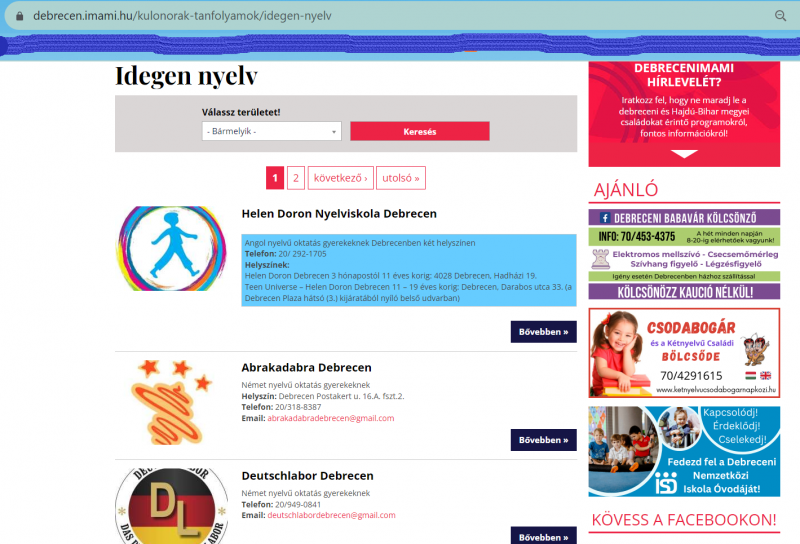Click the ISD logo on school ad
This screenshot has width=800, height=544.
[x=666, y=483]
